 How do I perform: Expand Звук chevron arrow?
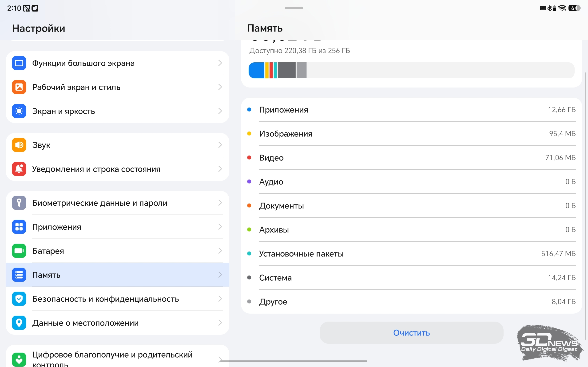pos(220,145)
